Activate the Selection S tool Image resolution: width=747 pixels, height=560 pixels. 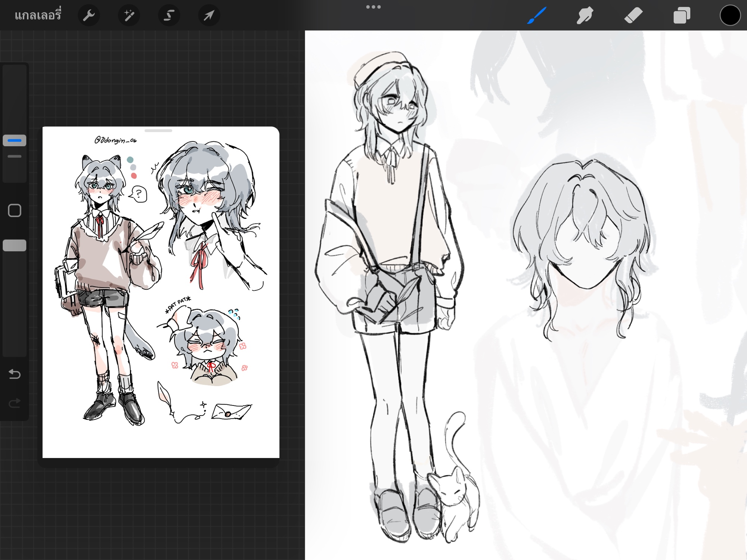[169, 16]
